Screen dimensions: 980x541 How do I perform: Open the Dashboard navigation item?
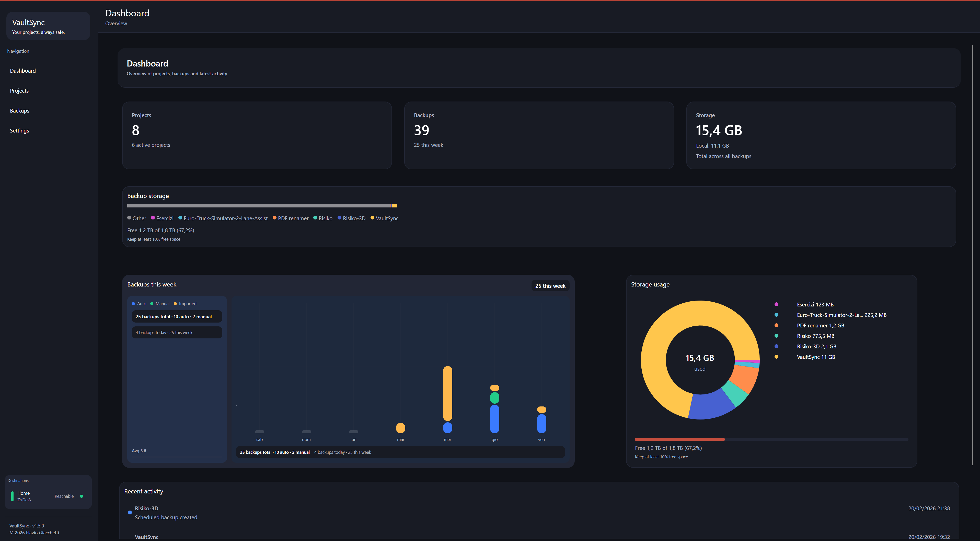pyautogui.click(x=23, y=71)
